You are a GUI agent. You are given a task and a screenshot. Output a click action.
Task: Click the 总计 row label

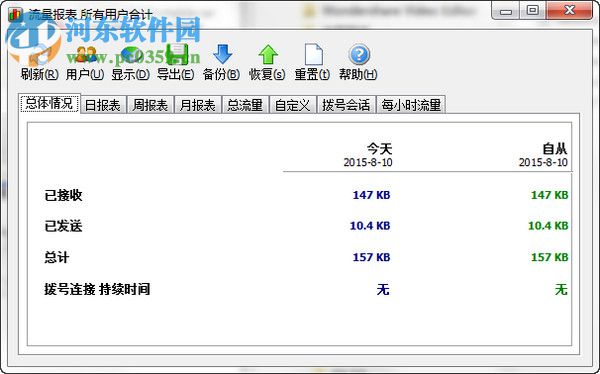point(57,257)
